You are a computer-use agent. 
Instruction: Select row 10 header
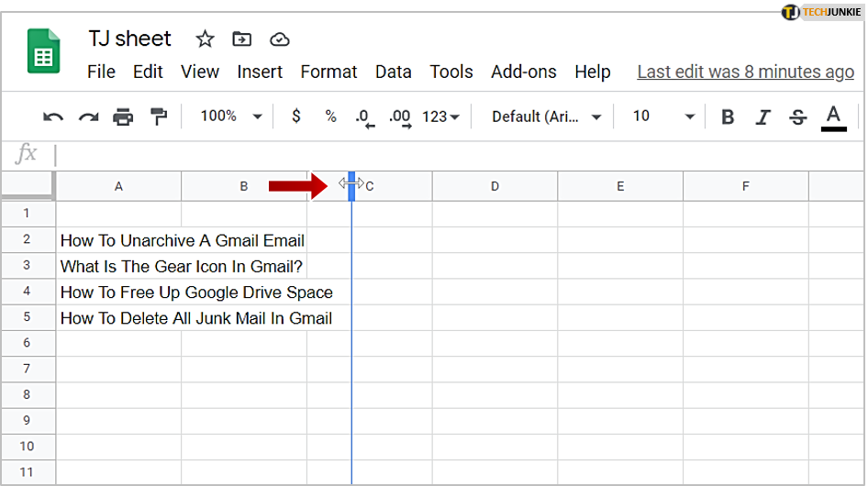(28, 447)
